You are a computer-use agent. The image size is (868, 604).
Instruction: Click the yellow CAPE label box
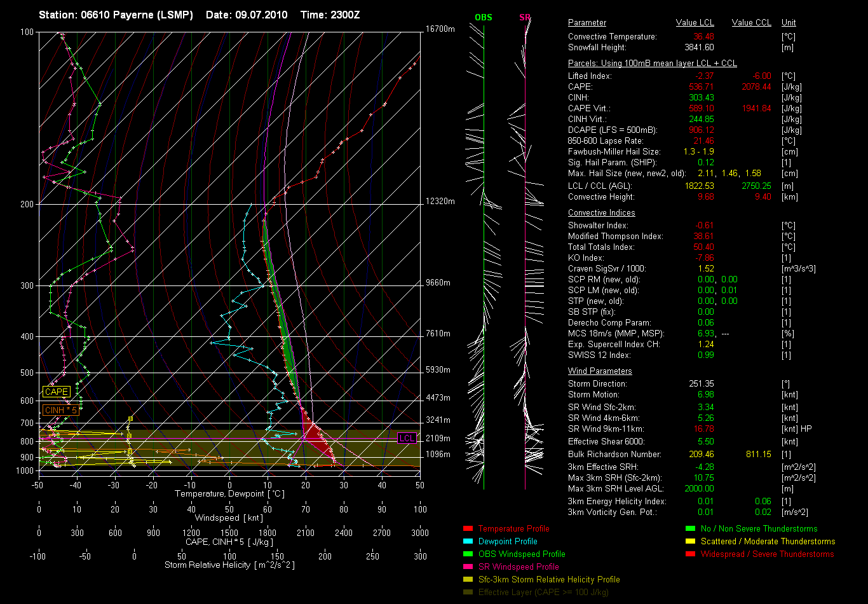pyautogui.click(x=56, y=392)
